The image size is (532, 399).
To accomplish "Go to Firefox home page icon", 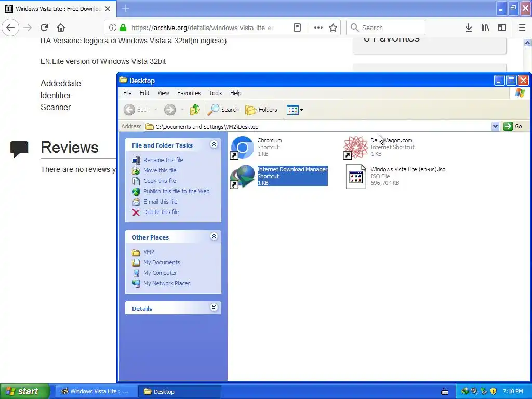I will (x=61, y=28).
